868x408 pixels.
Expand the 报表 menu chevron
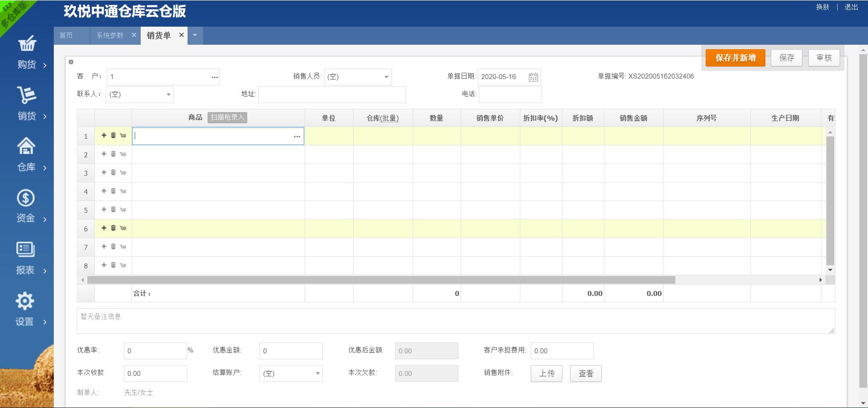click(45, 271)
